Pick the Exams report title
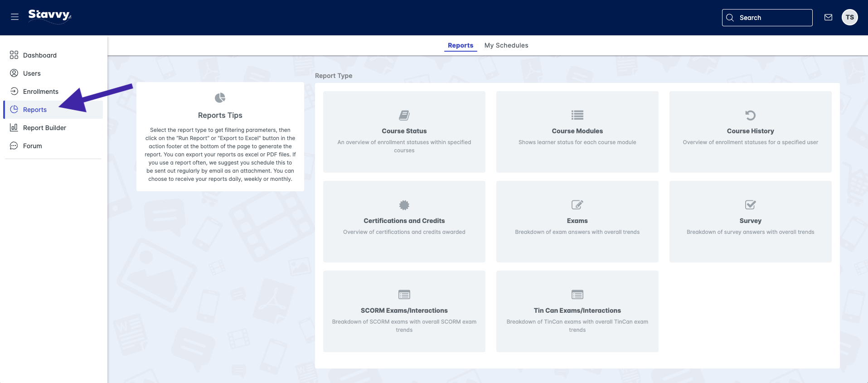 [x=577, y=221]
